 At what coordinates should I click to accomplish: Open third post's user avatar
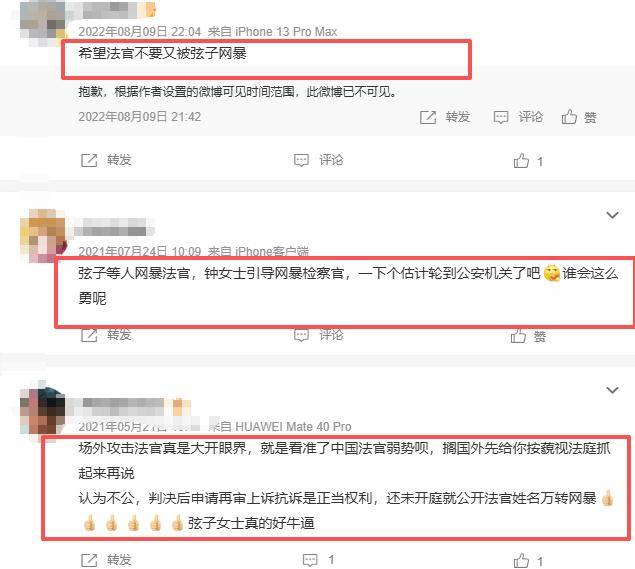[43, 410]
